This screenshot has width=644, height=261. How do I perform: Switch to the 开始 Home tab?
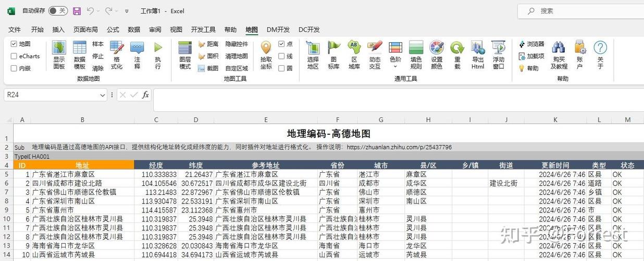point(38,30)
